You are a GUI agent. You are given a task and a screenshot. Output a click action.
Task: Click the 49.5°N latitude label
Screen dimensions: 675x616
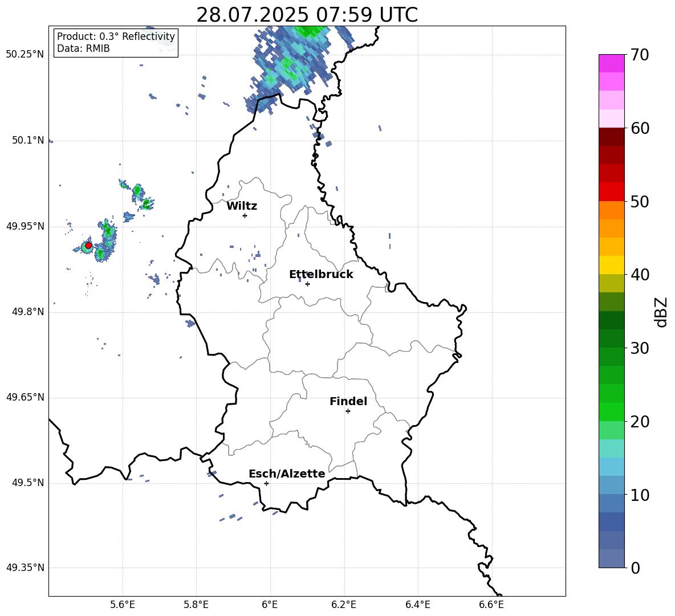(x=28, y=483)
